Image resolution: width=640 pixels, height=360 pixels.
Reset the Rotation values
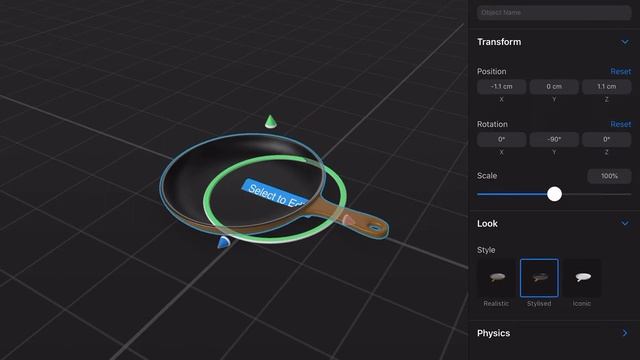tap(620, 124)
